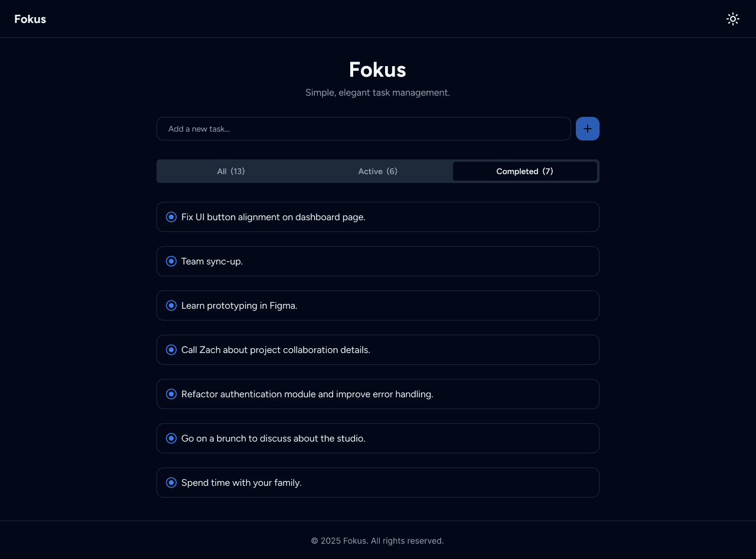Click the Fokus logo in the top bar
Viewport: 756px width, 559px height.
[30, 18]
